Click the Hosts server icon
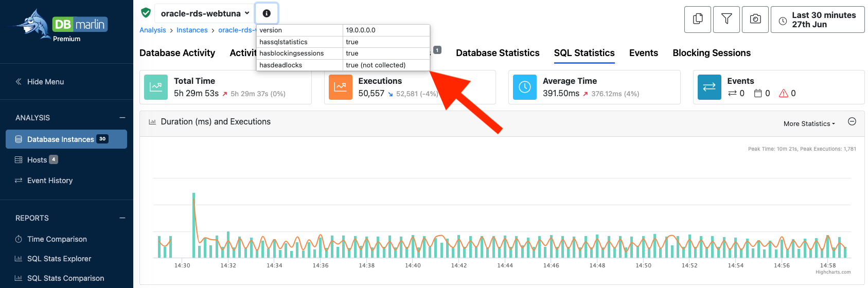This screenshot has height=288, width=868. [x=19, y=160]
